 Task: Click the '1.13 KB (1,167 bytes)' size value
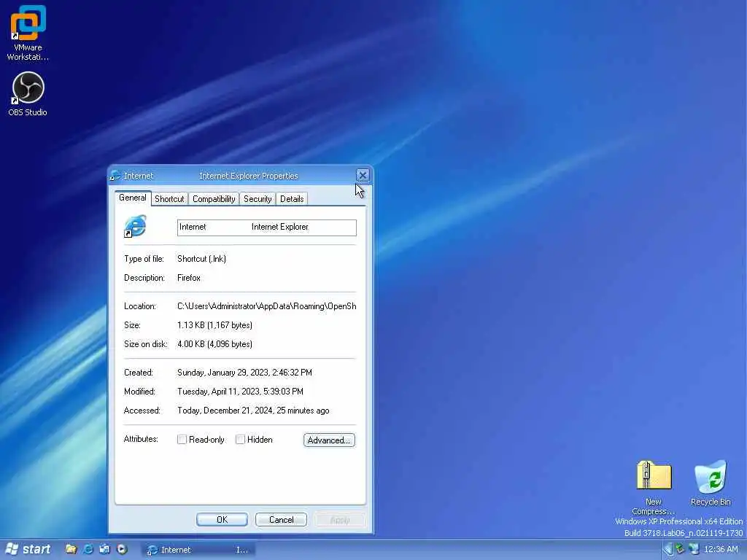coord(215,325)
